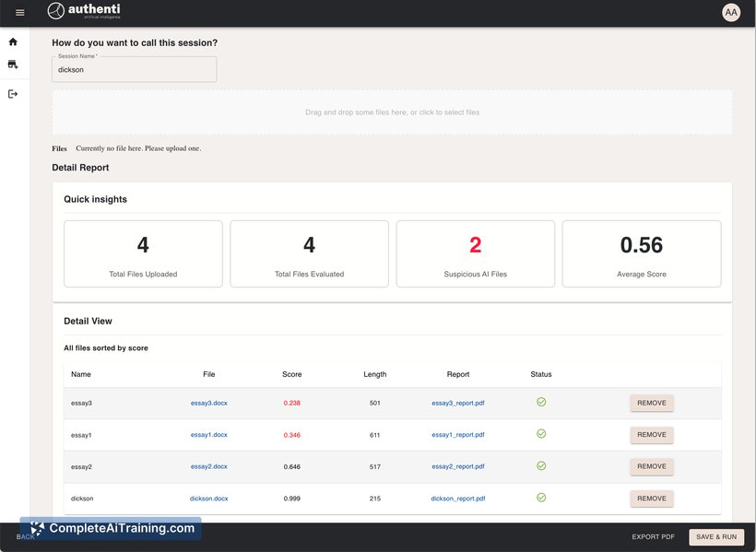The height and width of the screenshot is (552, 756).
Task: Click the length value 517
Action: pos(374,466)
